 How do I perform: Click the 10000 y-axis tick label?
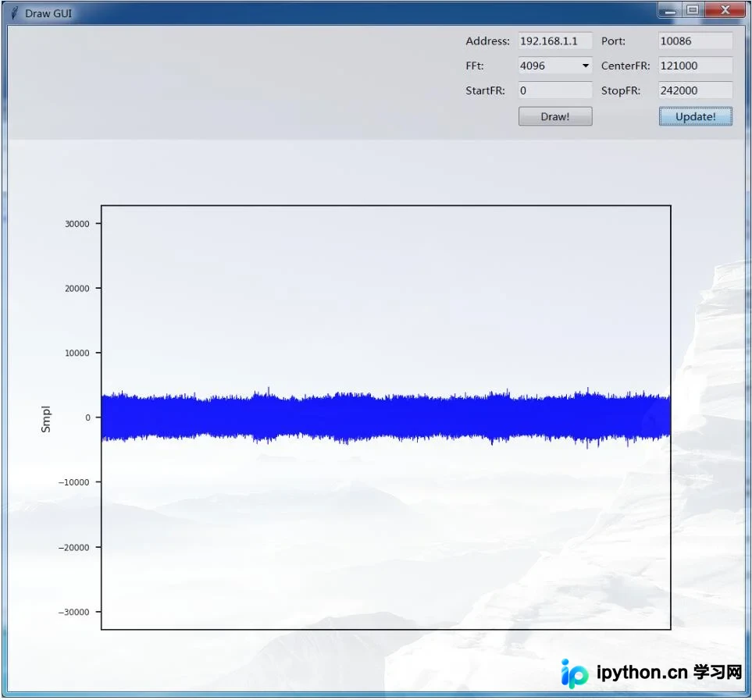pyautogui.click(x=77, y=353)
